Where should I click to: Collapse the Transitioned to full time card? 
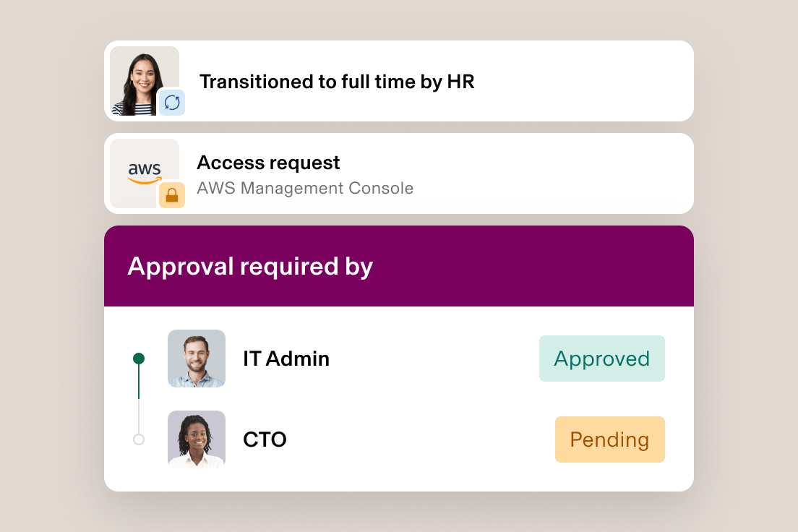tap(399, 81)
